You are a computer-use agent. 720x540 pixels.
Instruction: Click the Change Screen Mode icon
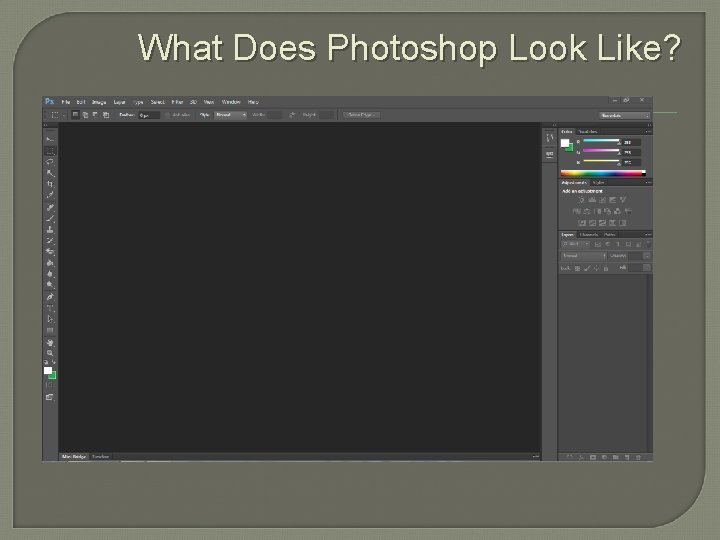[50, 397]
